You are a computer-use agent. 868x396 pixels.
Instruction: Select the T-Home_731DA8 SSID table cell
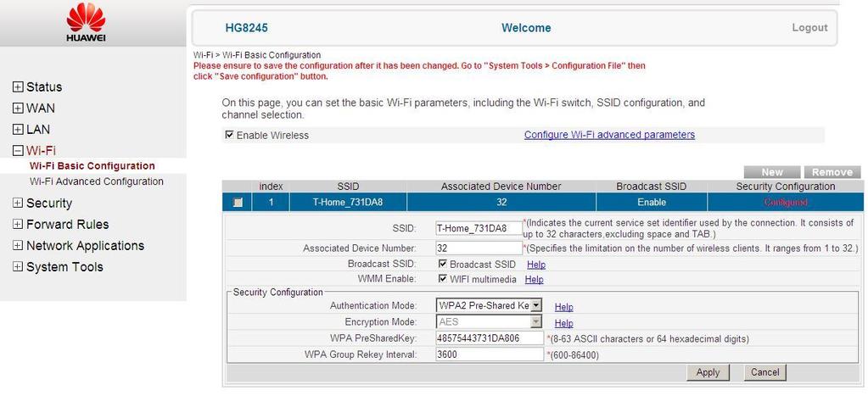coord(348,203)
